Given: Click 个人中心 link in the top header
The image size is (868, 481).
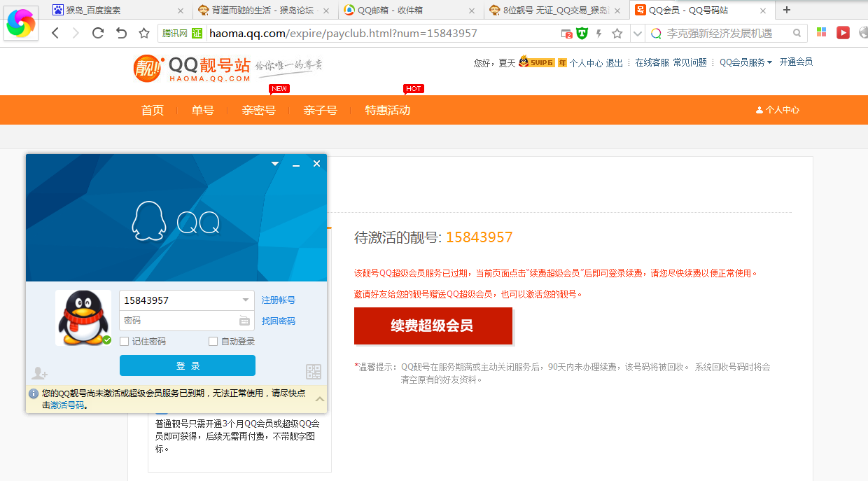Looking at the screenshot, I should tap(586, 62).
